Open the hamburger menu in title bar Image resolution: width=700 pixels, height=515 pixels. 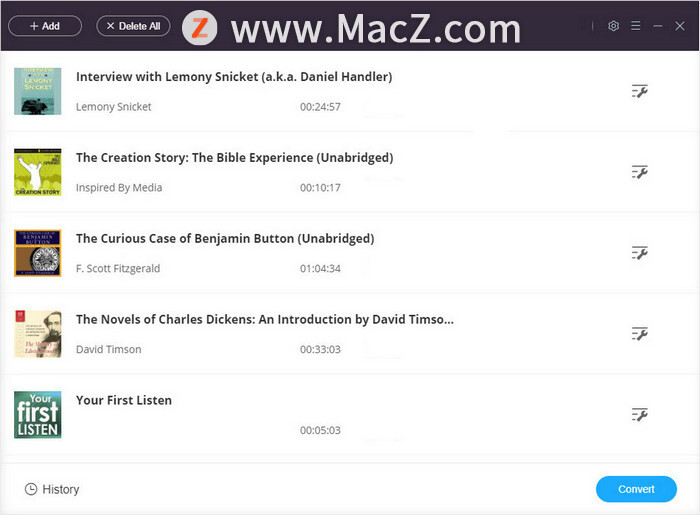coord(636,26)
